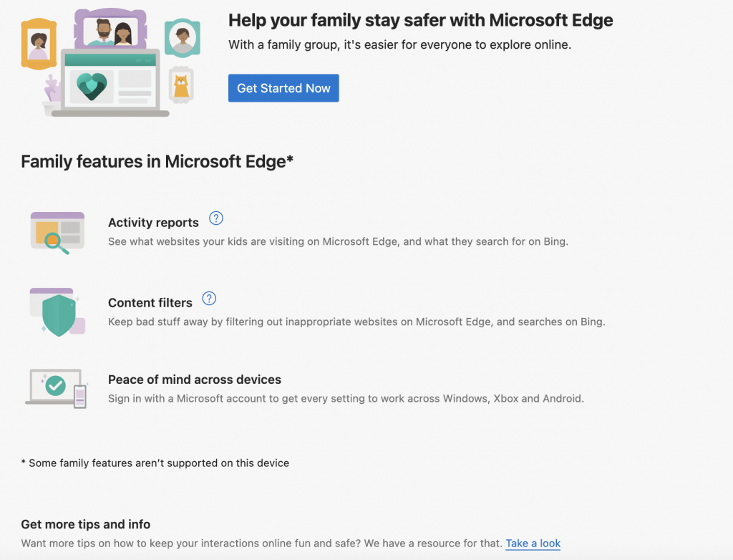
Task: Click the 'With a family group' subtitle text
Action: click(399, 45)
